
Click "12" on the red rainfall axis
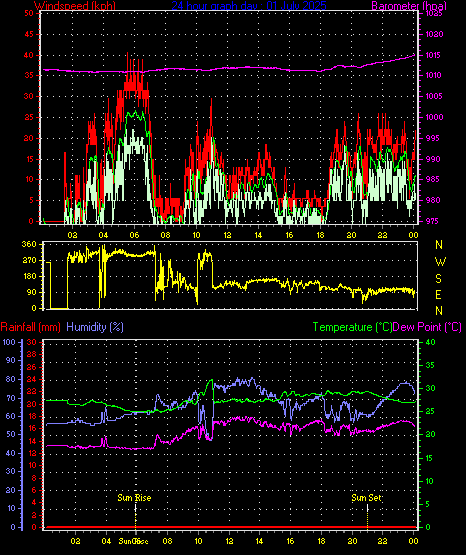(x=32, y=453)
